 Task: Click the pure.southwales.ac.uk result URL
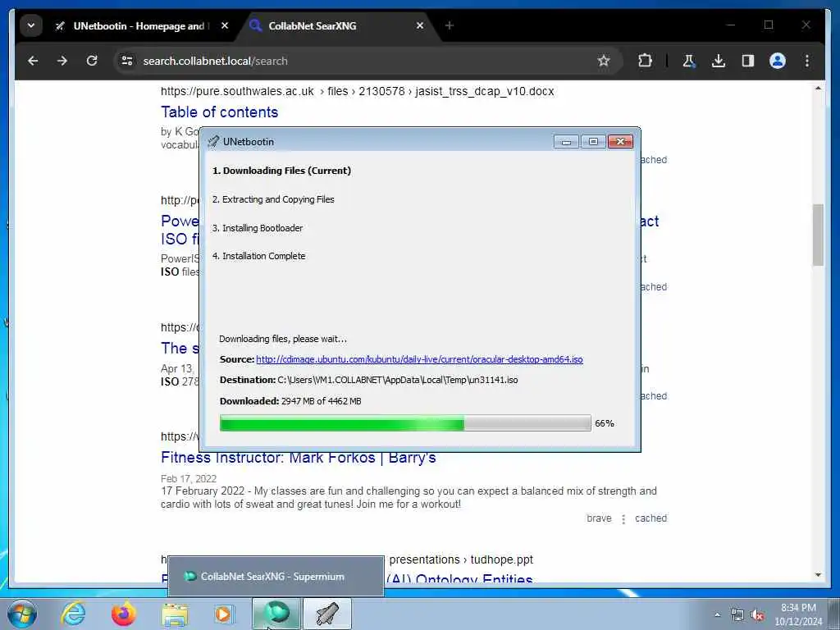pyautogui.click(x=358, y=91)
